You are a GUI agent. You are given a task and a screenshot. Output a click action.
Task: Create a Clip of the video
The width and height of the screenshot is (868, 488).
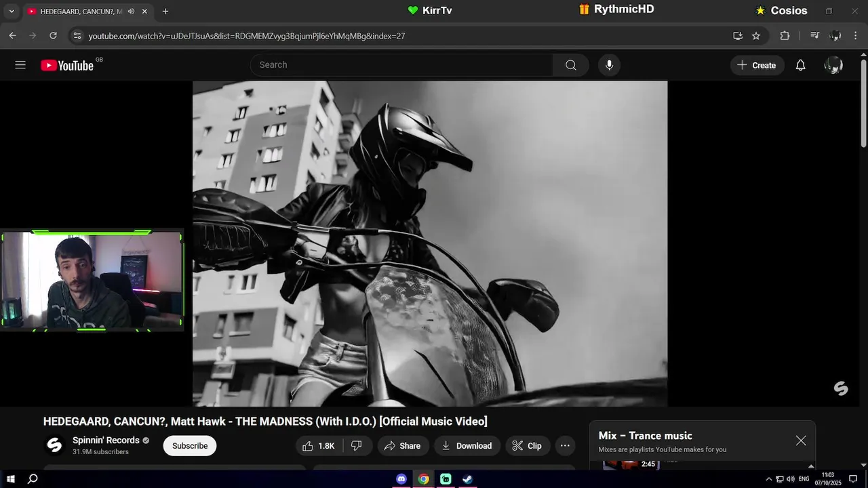[527, 446]
